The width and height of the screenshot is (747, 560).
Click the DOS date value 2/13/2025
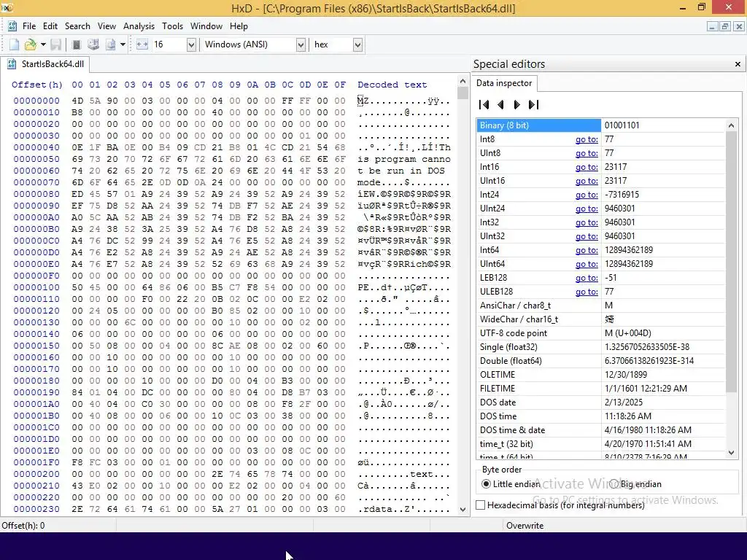point(624,402)
